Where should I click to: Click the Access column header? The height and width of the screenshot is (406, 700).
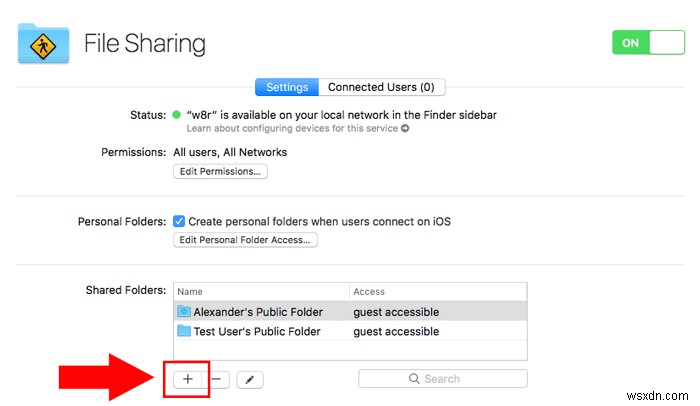point(437,292)
